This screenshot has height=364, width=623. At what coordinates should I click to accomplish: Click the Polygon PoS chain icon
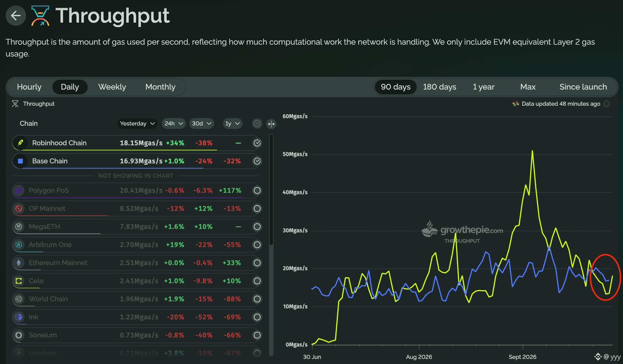[19, 190]
